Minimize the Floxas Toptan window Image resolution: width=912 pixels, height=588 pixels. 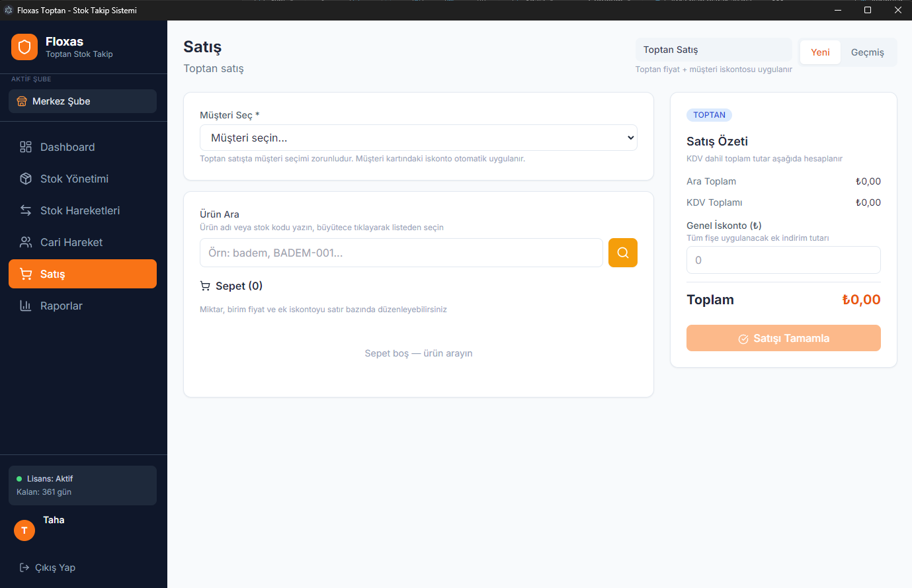(837, 10)
